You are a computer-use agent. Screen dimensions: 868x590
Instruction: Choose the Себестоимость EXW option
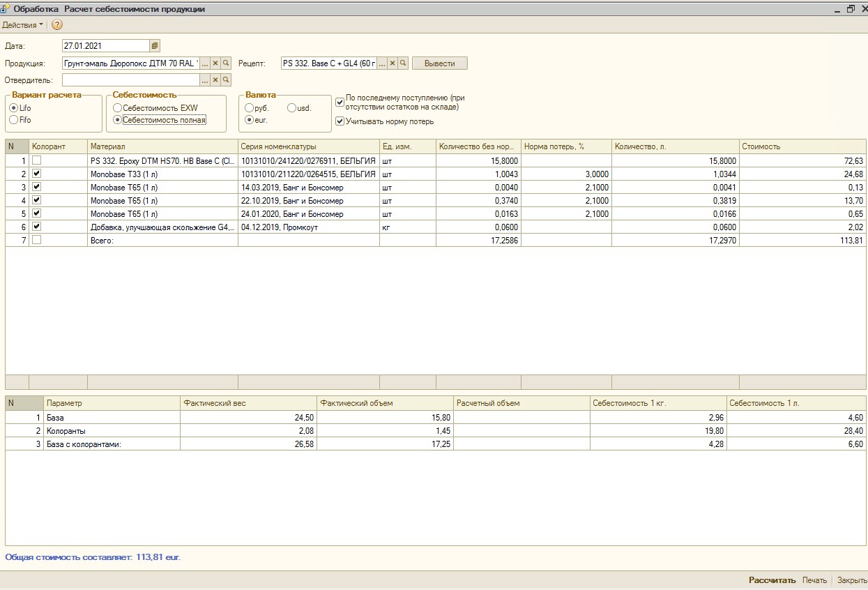[x=117, y=108]
